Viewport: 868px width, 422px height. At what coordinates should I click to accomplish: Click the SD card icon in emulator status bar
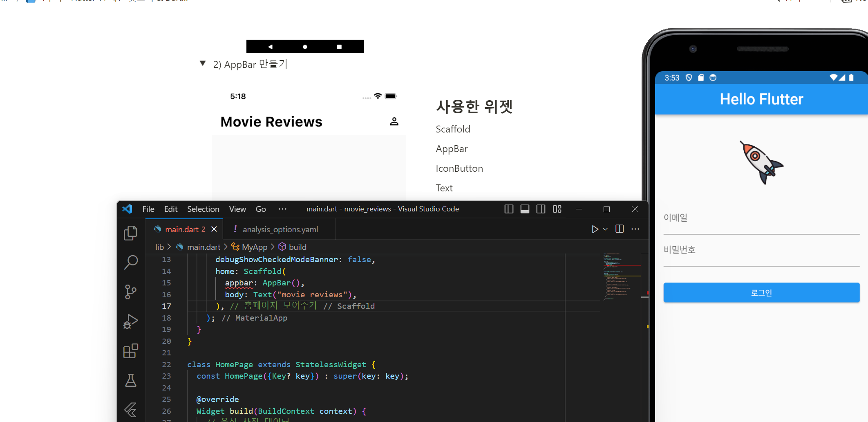click(701, 78)
